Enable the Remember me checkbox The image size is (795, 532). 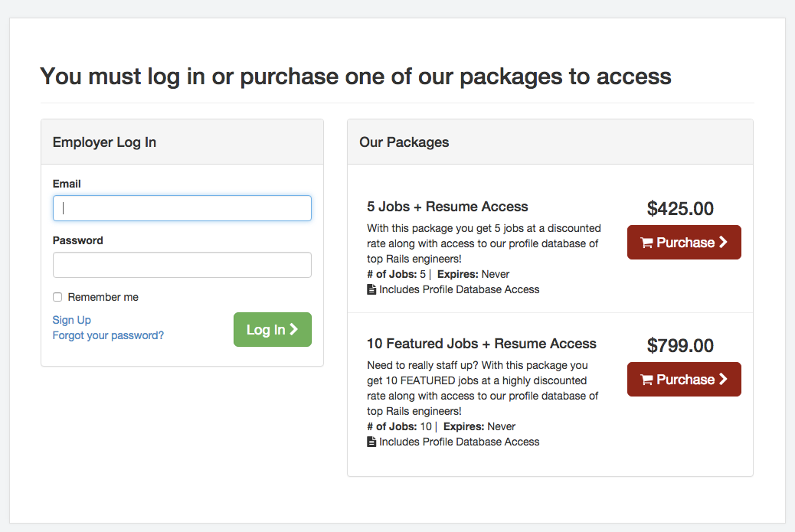click(57, 297)
